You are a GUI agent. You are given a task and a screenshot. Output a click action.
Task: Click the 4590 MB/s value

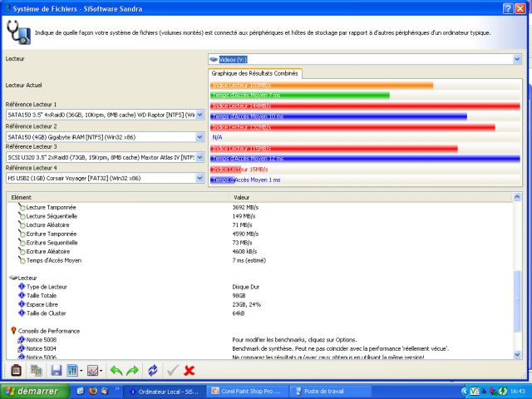(x=245, y=234)
